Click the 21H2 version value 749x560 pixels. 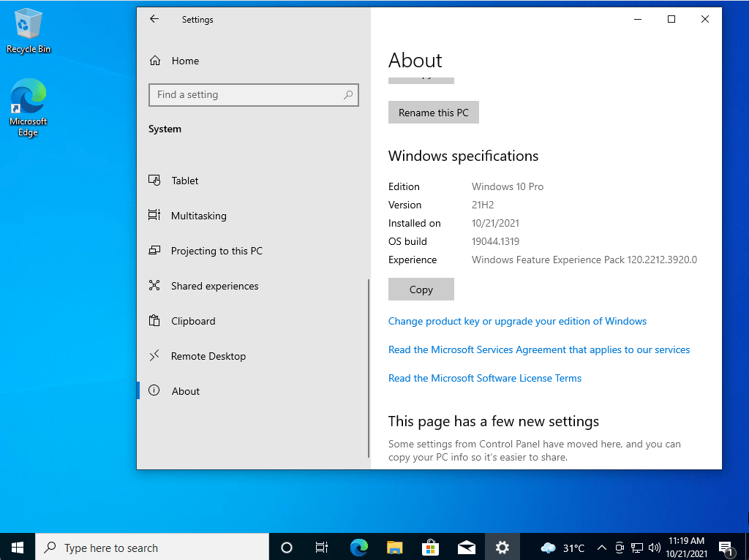[483, 205]
